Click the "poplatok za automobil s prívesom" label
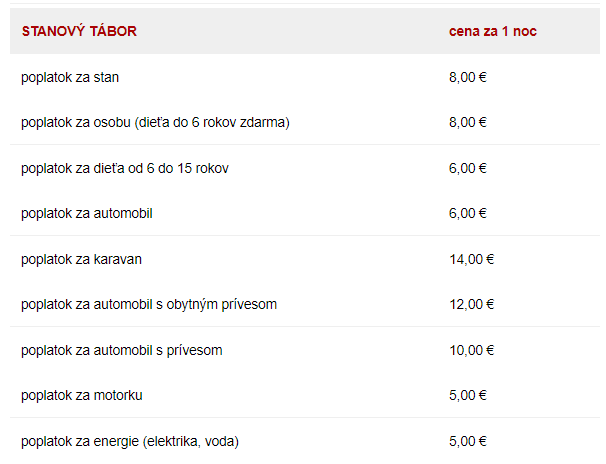The image size is (606, 464). click(x=121, y=350)
